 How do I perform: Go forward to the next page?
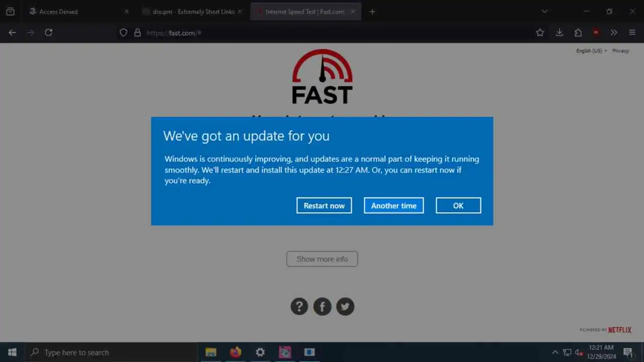click(30, 33)
